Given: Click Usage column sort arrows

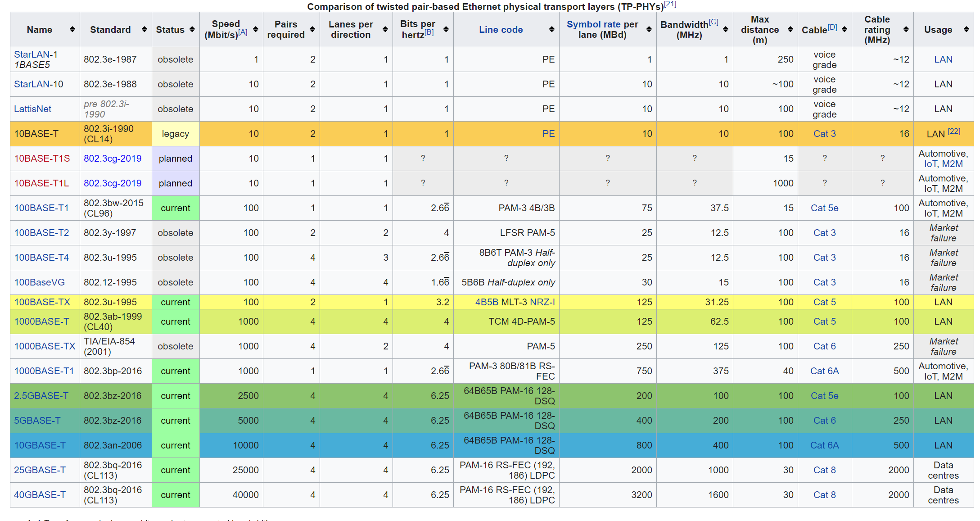Looking at the screenshot, I should click(966, 30).
